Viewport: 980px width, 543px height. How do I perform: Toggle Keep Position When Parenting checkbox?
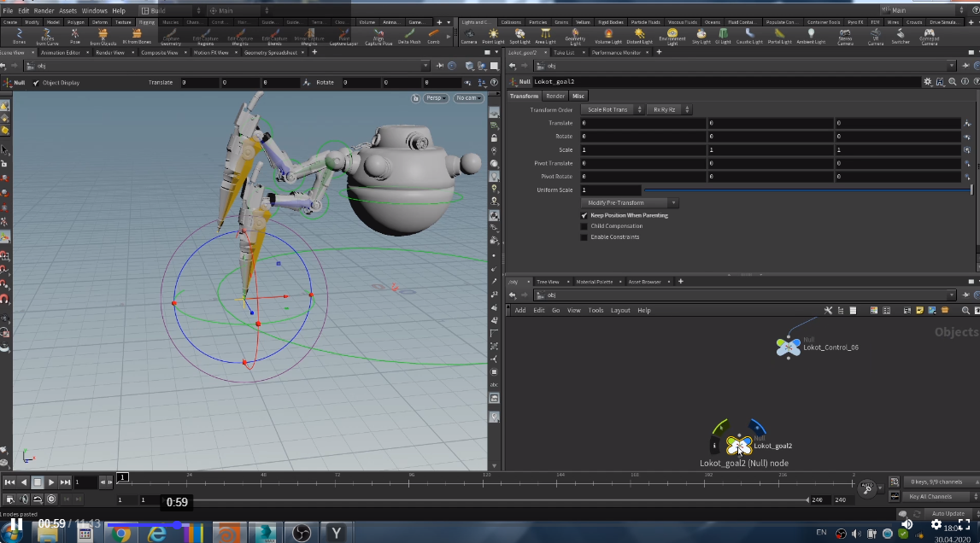pos(584,216)
